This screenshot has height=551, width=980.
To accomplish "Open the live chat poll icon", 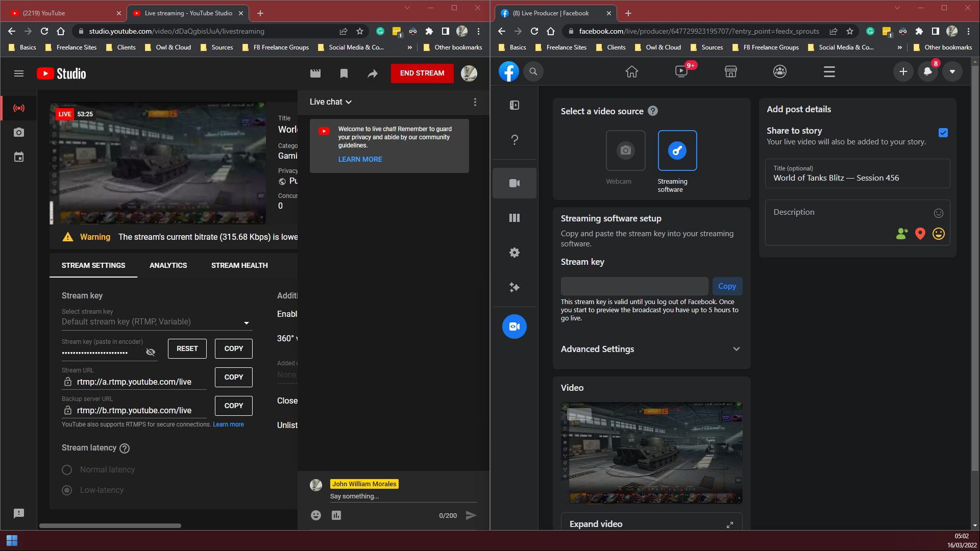I will 336,515.
